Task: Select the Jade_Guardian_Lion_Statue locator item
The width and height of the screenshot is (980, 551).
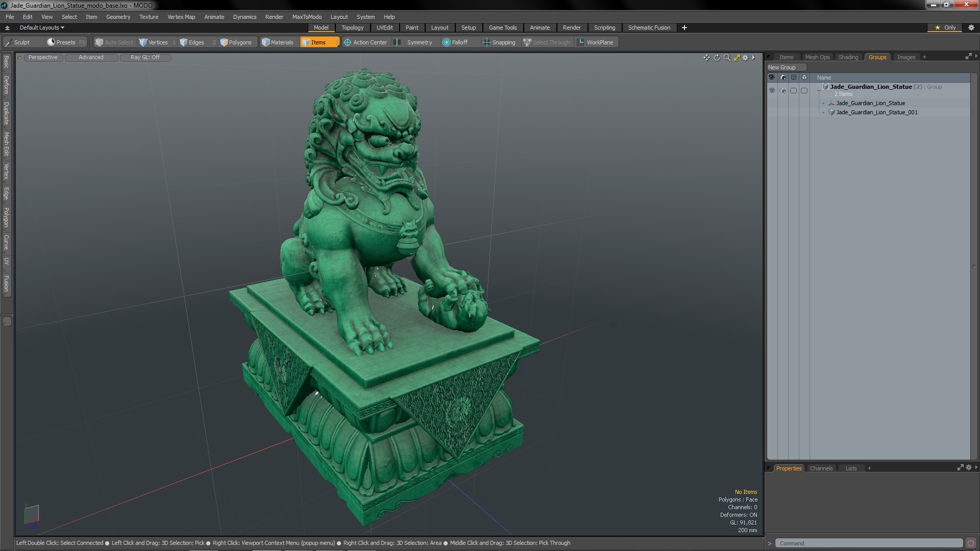Action: click(870, 103)
